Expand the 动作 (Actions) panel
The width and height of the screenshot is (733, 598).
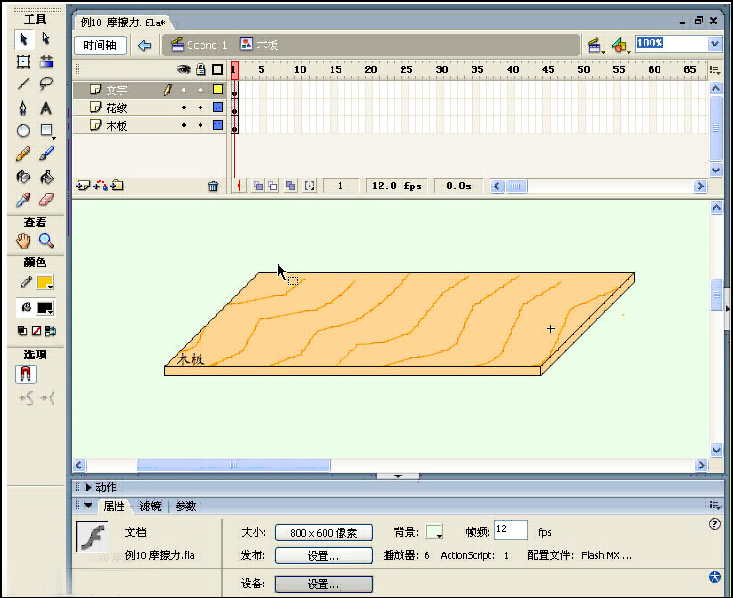pyautogui.click(x=88, y=487)
